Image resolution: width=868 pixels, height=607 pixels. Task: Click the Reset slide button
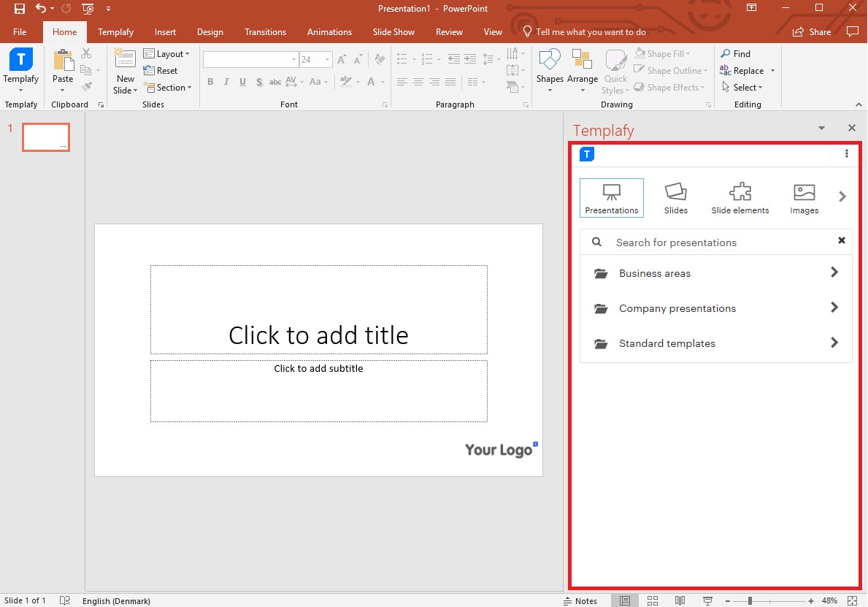161,70
